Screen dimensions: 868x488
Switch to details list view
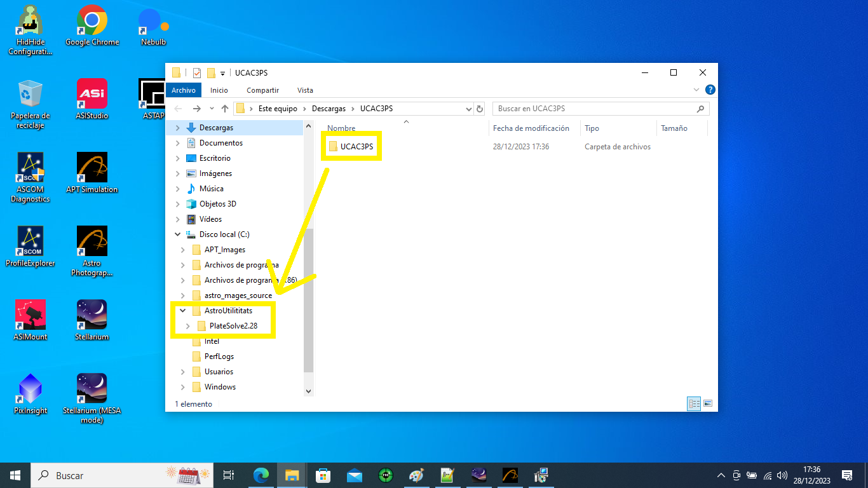coord(694,403)
